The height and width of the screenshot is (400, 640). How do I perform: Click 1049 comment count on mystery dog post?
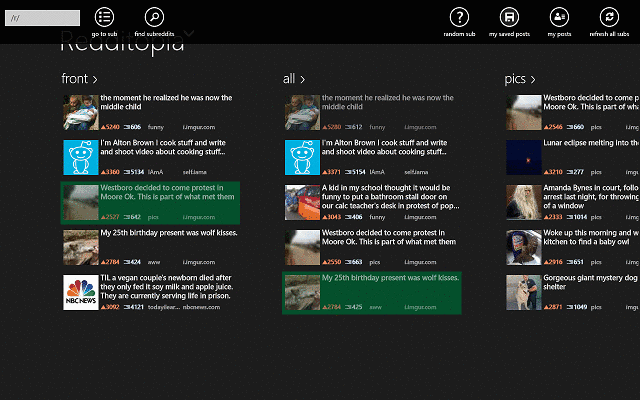(577, 307)
